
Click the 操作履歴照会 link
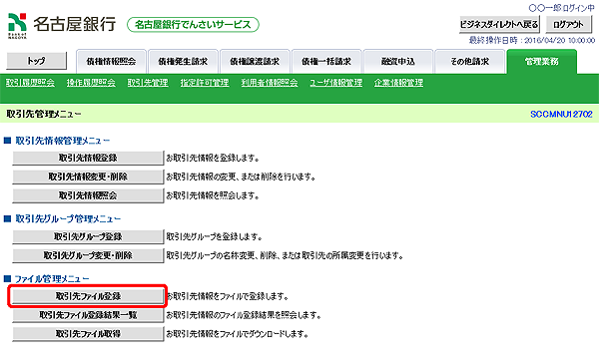coord(91,83)
